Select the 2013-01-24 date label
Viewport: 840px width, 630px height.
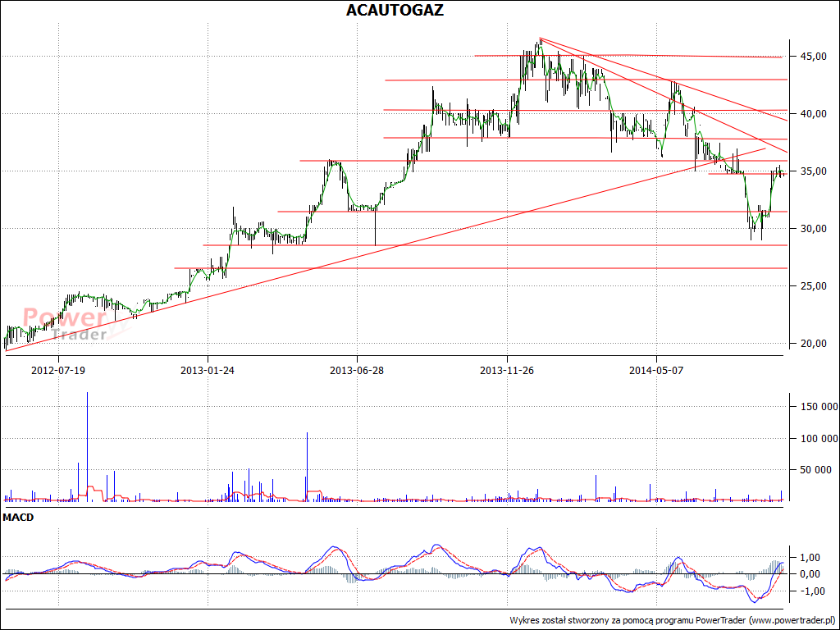click(208, 370)
